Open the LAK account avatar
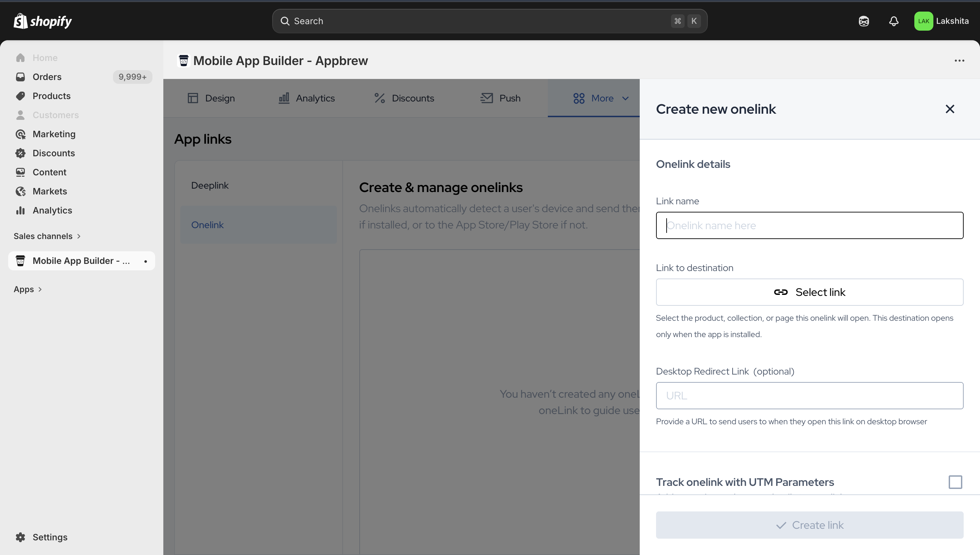This screenshot has height=555, width=980. [923, 21]
